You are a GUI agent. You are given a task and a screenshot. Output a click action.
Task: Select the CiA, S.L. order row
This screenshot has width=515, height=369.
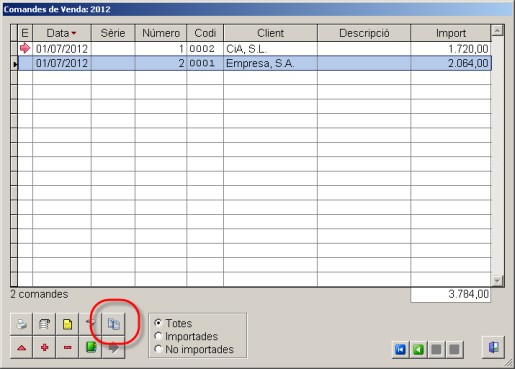click(255, 49)
